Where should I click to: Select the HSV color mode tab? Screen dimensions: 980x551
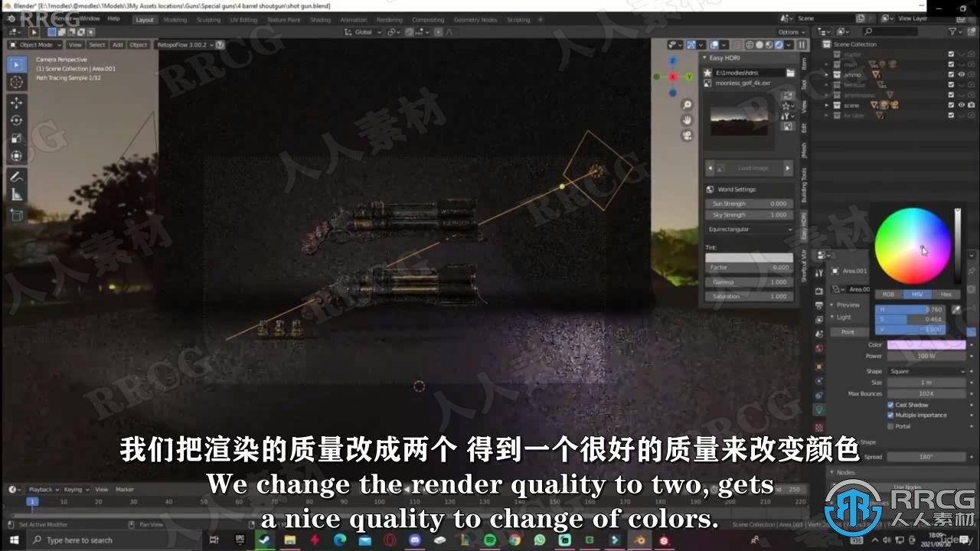917,294
